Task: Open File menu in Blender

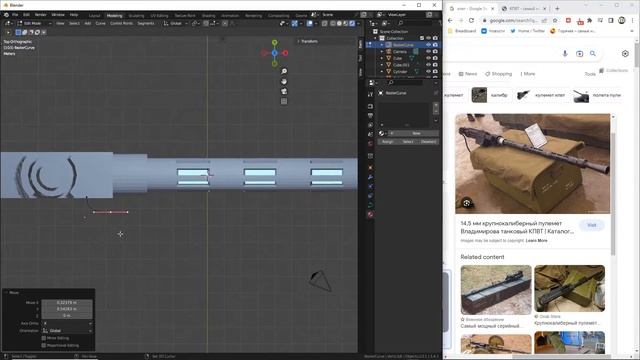Action: point(15,15)
